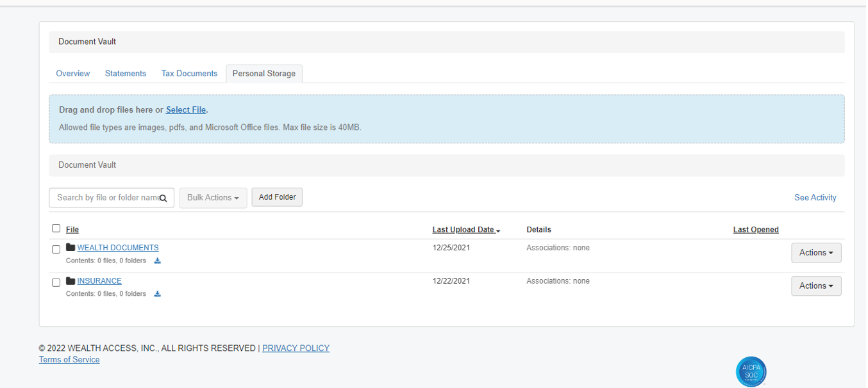Check the WEALTH DOCUMENTS row checkbox

pyautogui.click(x=56, y=249)
